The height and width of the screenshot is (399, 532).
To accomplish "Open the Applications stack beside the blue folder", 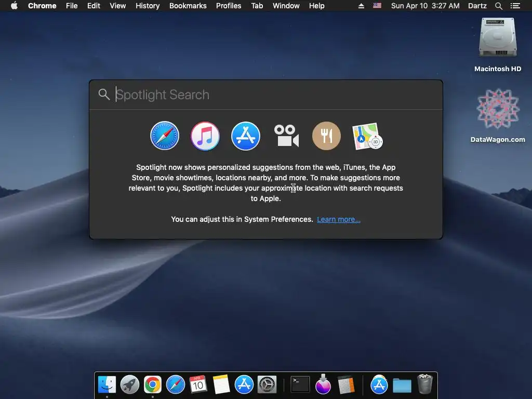I will pyautogui.click(x=379, y=384).
